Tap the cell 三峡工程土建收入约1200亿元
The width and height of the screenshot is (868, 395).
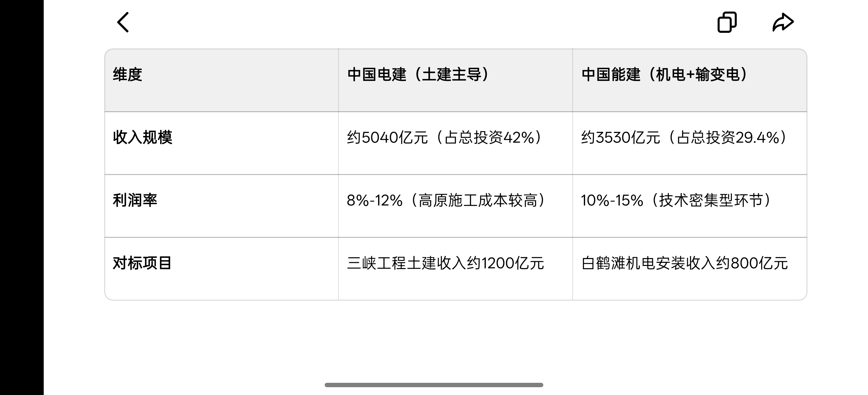(x=455, y=268)
